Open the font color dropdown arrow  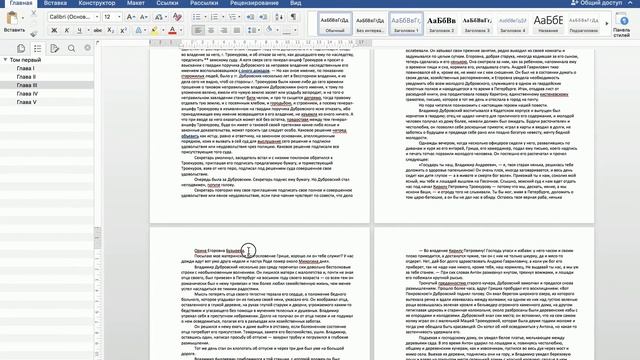point(181,30)
